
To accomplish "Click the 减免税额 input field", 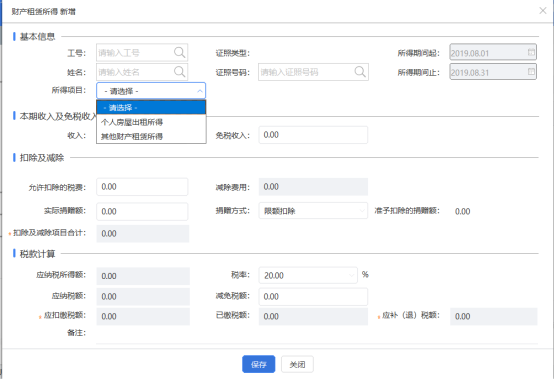I will [313, 297].
